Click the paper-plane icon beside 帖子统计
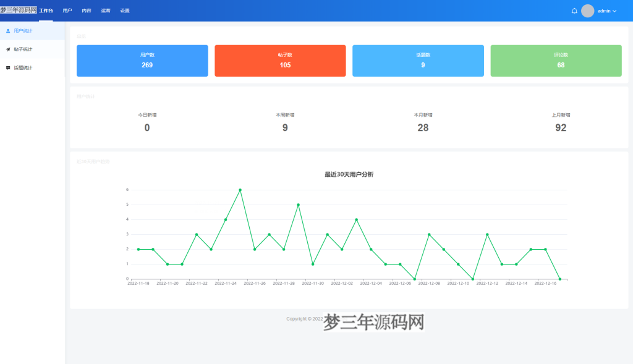 pyautogui.click(x=7, y=48)
